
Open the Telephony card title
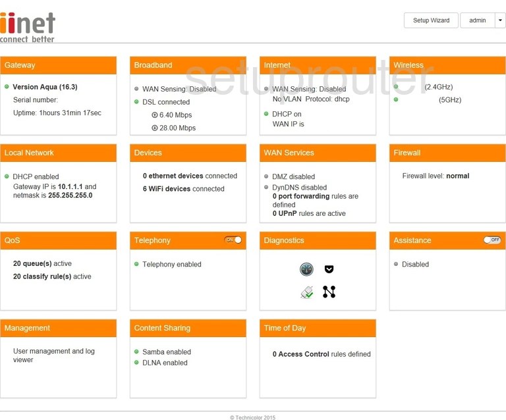pyautogui.click(x=152, y=240)
